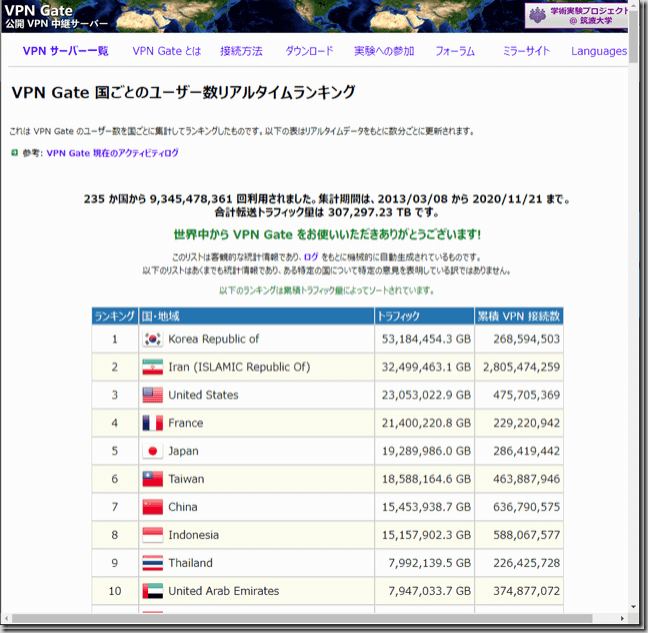Open the VPN Gate とは menu item
This screenshot has width=648, height=633.
click(x=166, y=51)
